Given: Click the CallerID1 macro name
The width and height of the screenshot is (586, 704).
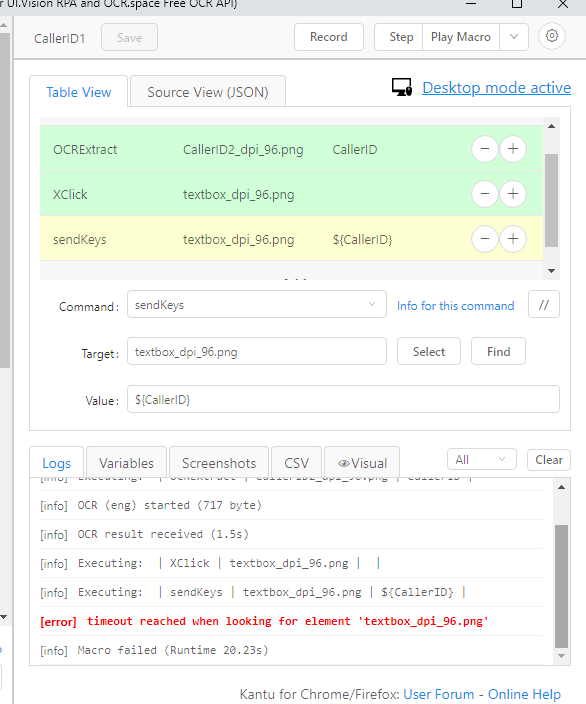Looking at the screenshot, I should (x=59, y=39).
